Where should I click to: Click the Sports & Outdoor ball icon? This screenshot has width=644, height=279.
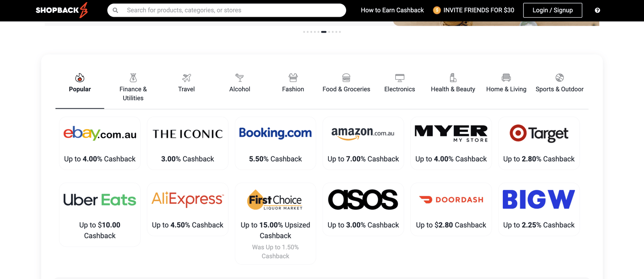[x=559, y=78]
